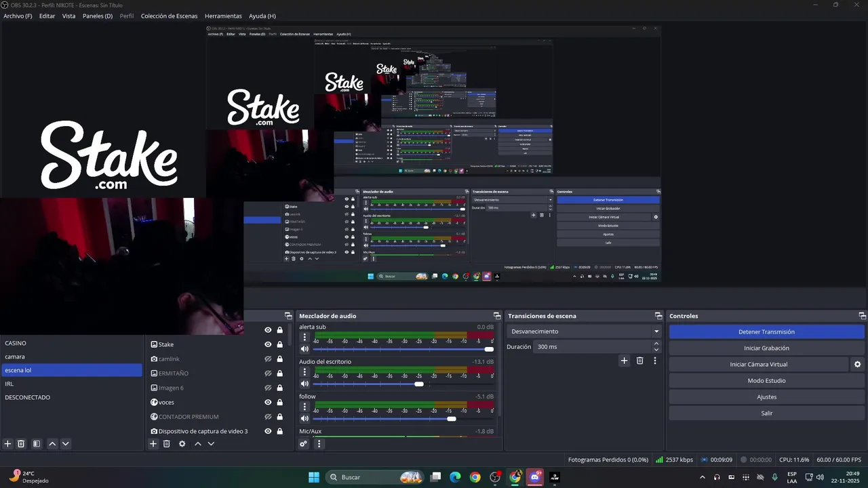The height and width of the screenshot is (488, 868).
Task: Open alerta sub channel options menu
Action: pos(304,337)
